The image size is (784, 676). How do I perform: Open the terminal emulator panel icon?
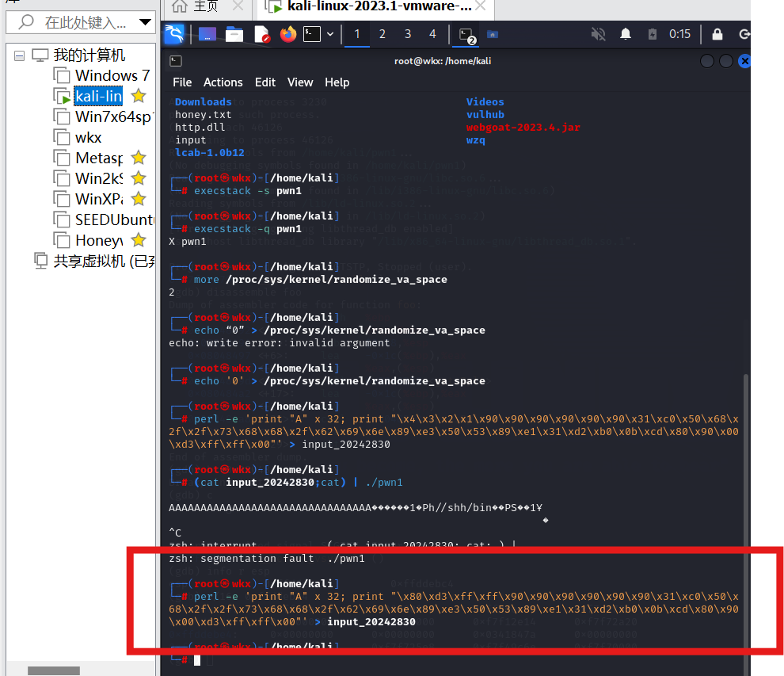coord(312,34)
